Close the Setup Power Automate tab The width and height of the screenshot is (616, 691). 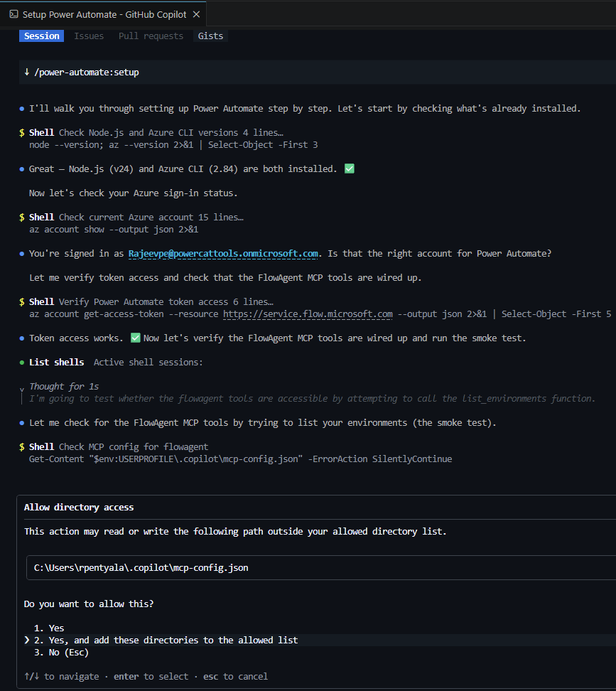[x=196, y=14]
